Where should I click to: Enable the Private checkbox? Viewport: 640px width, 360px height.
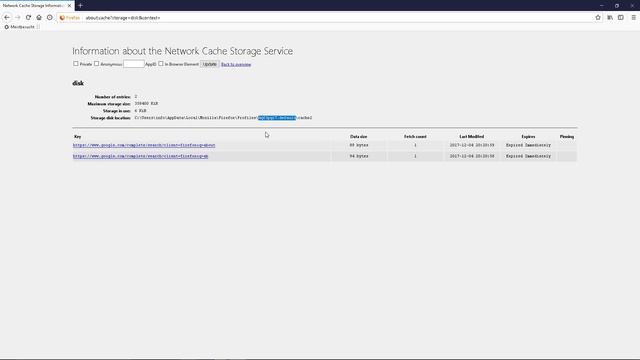click(x=76, y=64)
